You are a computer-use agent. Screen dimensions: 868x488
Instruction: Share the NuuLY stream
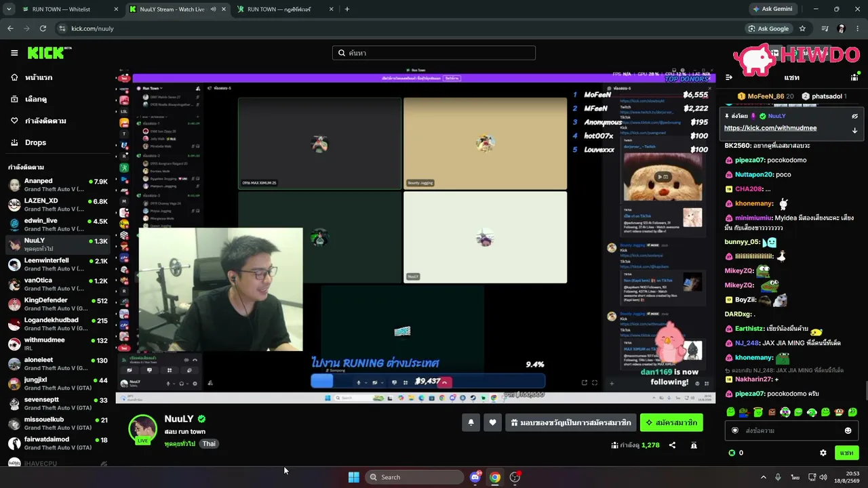[x=672, y=445]
